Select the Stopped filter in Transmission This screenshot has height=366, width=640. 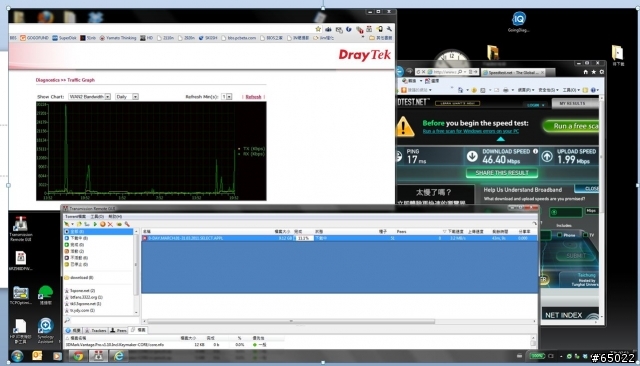point(98,264)
